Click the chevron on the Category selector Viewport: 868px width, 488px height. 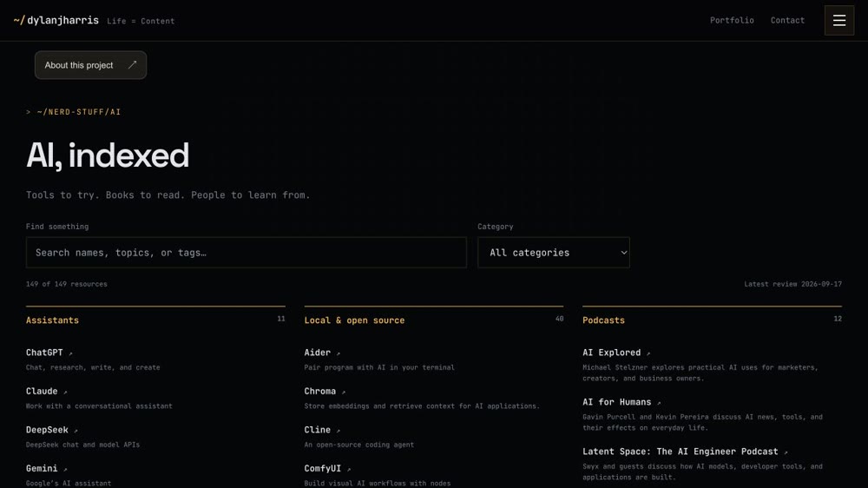click(x=624, y=253)
